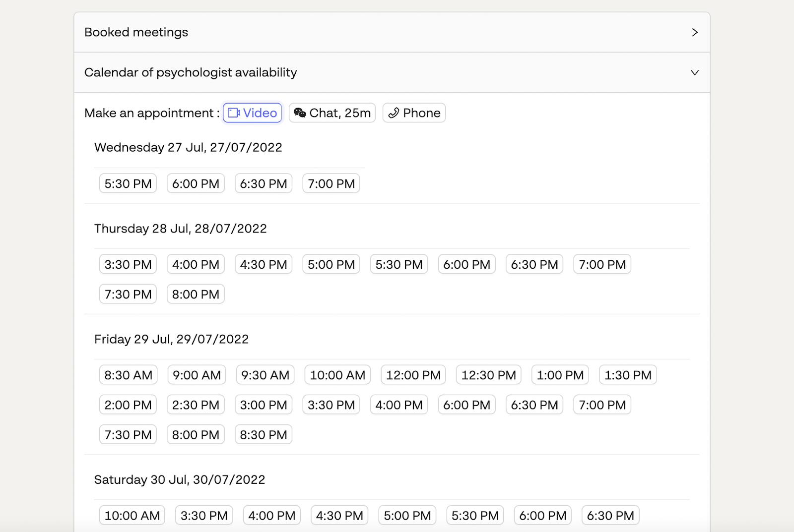The height and width of the screenshot is (532, 794).
Task: Reserve Saturday 30 Jul 6:30 PM slot
Action: pos(610,515)
